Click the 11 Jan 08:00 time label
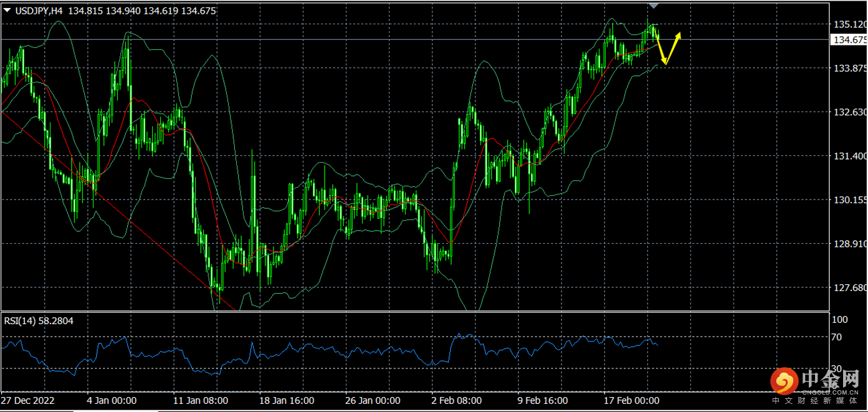The image size is (868, 412). point(199,400)
